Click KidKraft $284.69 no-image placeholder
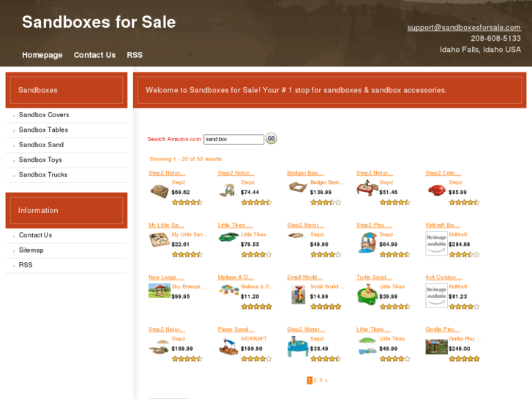Image resolution: width=532 pixels, height=399 pixels. coord(436,243)
